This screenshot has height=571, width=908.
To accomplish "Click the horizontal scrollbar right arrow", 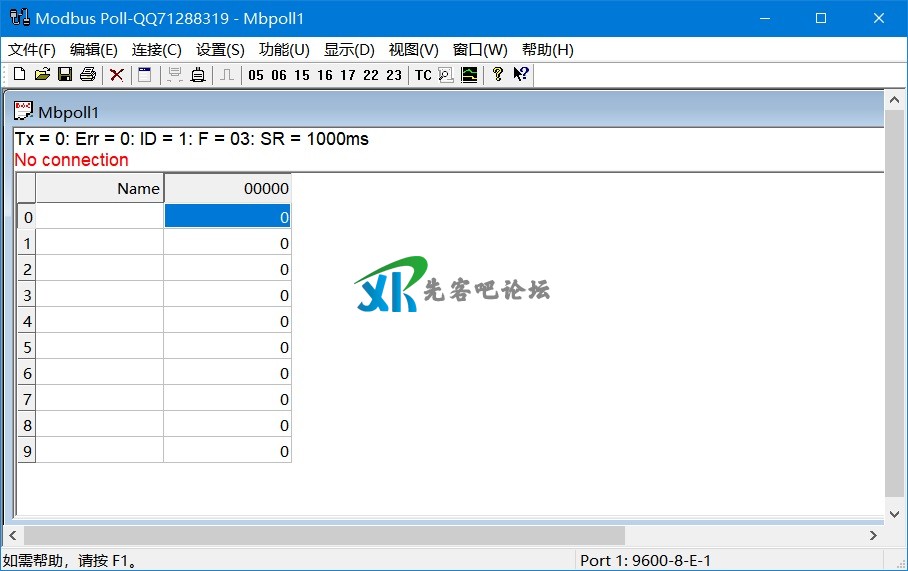I will (x=873, y=536).
